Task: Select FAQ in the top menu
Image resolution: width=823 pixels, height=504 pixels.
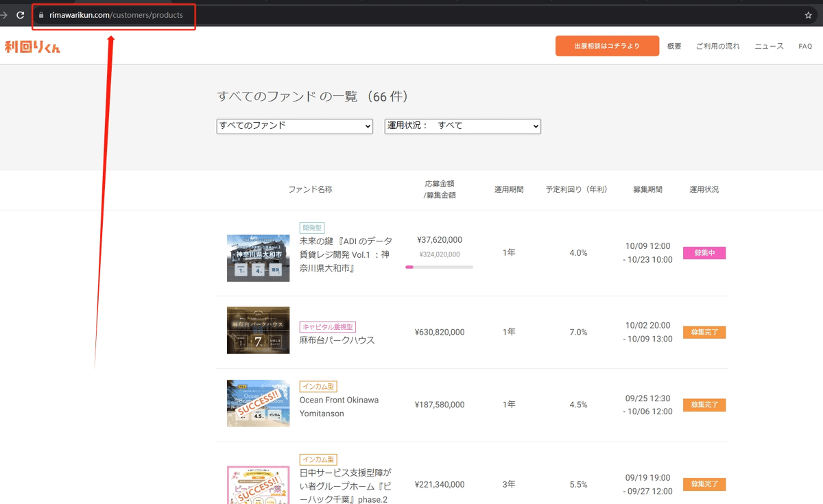Action: pos(805,46)
